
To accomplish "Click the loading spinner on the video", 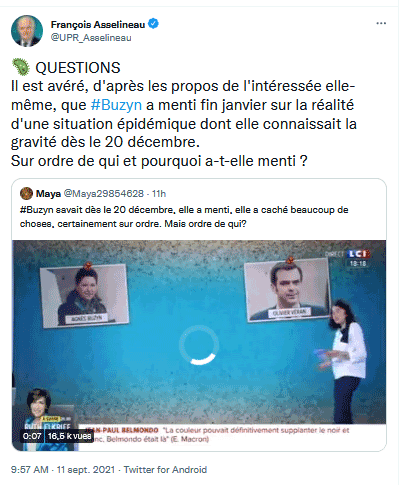I will 199,345.
